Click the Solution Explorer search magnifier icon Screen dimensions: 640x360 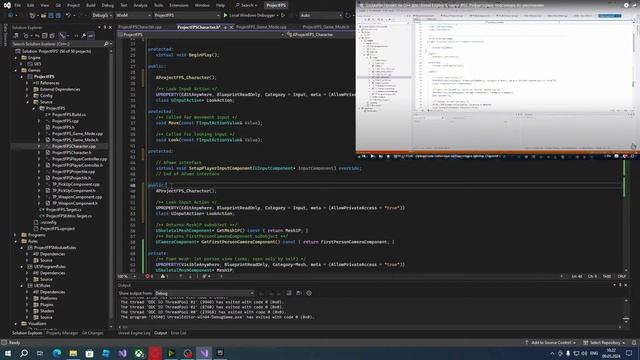click(106, 44)
